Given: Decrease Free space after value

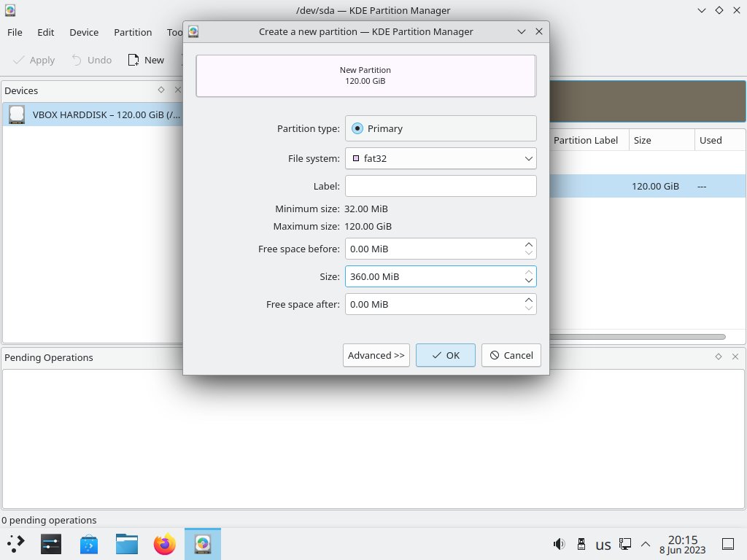Looking at the screenshot, I should point(529,308).
